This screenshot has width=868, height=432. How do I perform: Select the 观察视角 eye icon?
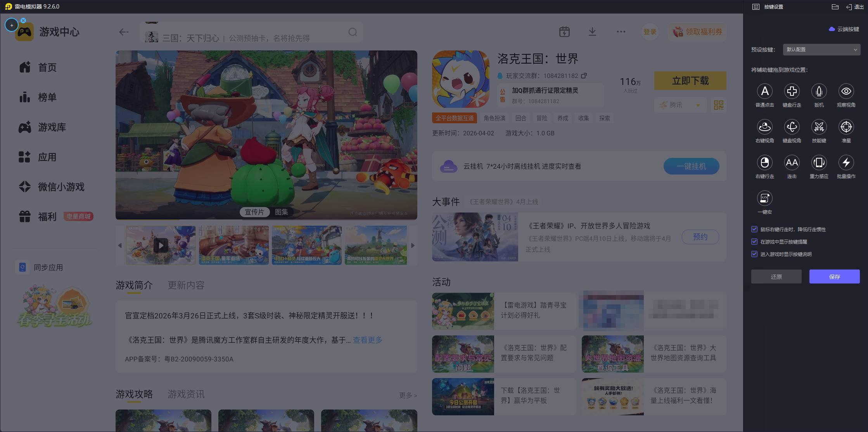tap(846, 92)
